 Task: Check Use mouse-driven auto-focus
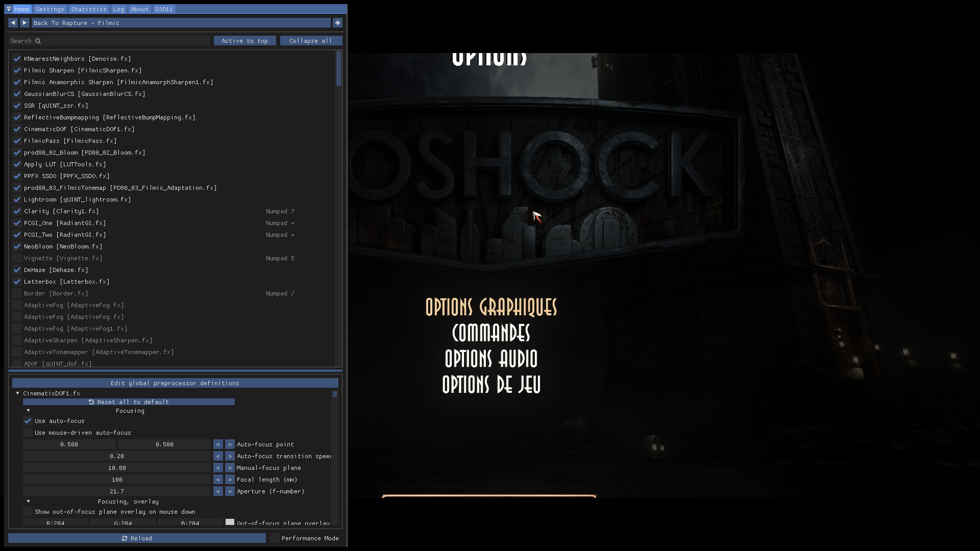pyautogui.click(x=28, y=432)
